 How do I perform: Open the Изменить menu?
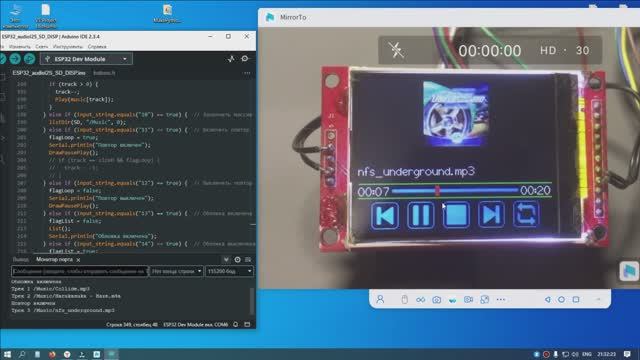tap(20, 47)
